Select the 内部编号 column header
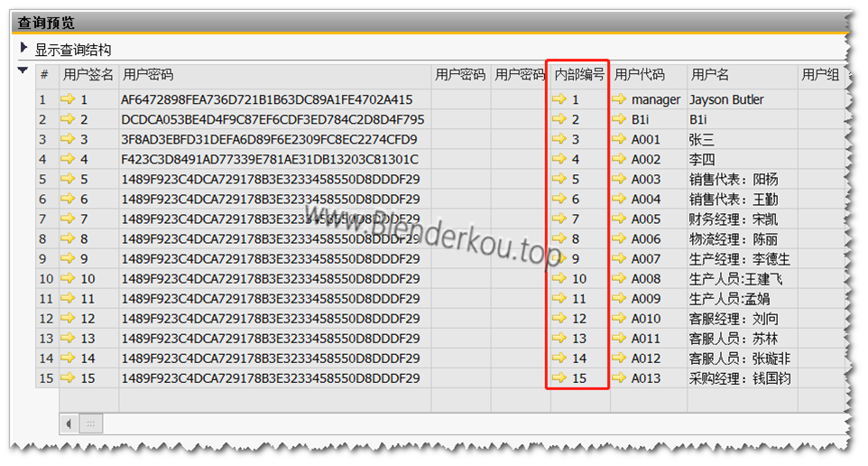 [x=578, y=75]
